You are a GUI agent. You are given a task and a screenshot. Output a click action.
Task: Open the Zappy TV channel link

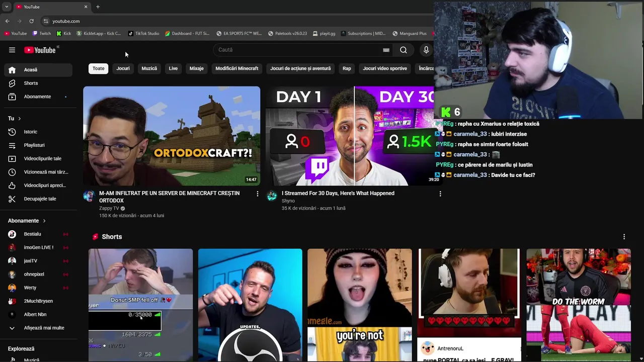pos(109,208)
